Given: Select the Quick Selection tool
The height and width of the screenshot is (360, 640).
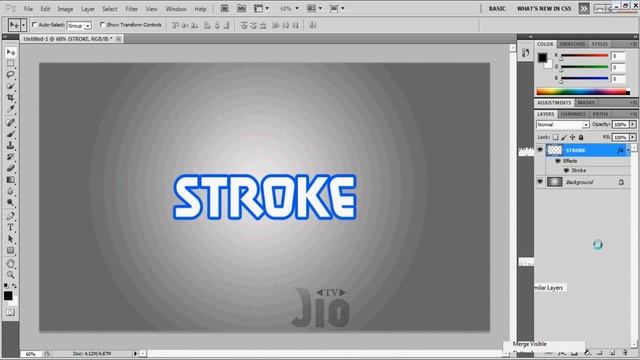Looking at the screenshot, I should [x=11, y=86].
